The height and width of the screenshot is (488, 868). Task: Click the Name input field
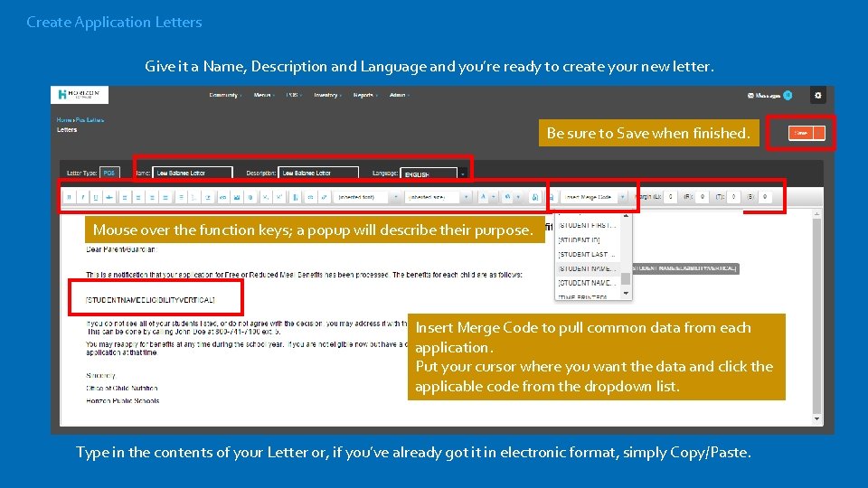[x=192, y=174]
